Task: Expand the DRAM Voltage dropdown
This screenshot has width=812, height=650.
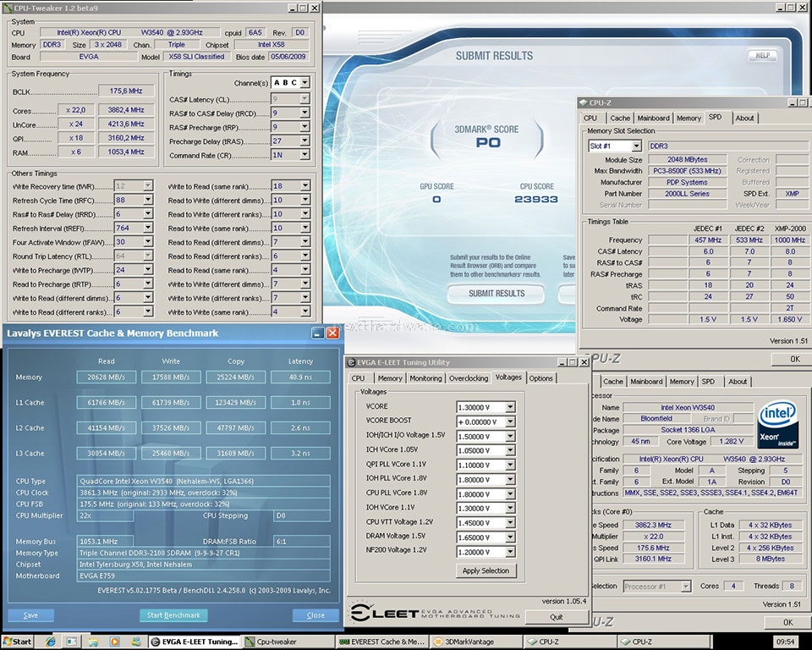Action: [510, 537]
